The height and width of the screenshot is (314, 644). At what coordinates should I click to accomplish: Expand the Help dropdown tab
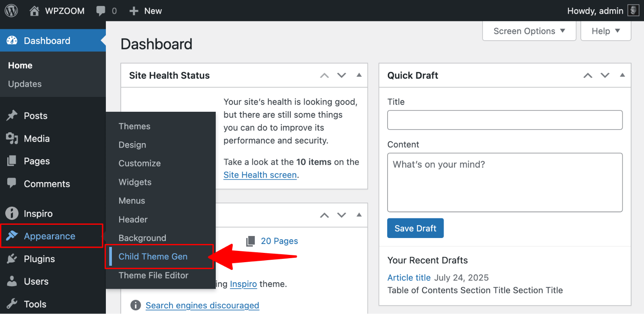click(605, 31)
